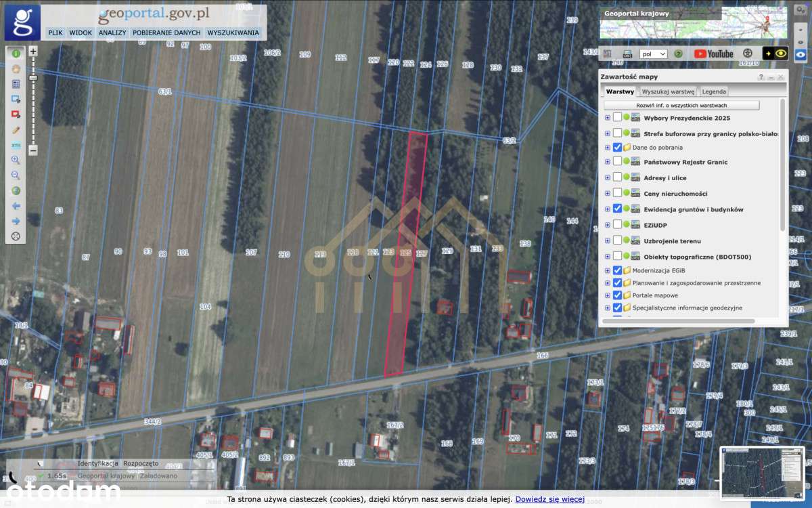The width and height of the screenshot is (812, 508).
Task: Choose the measurement ruler tool
Action: point(16,129)
